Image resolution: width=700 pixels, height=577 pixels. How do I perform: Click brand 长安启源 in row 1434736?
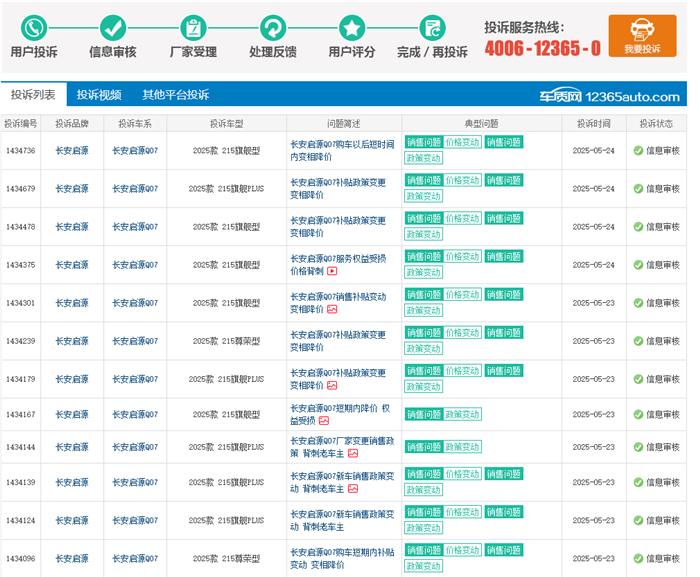(72, 151)
